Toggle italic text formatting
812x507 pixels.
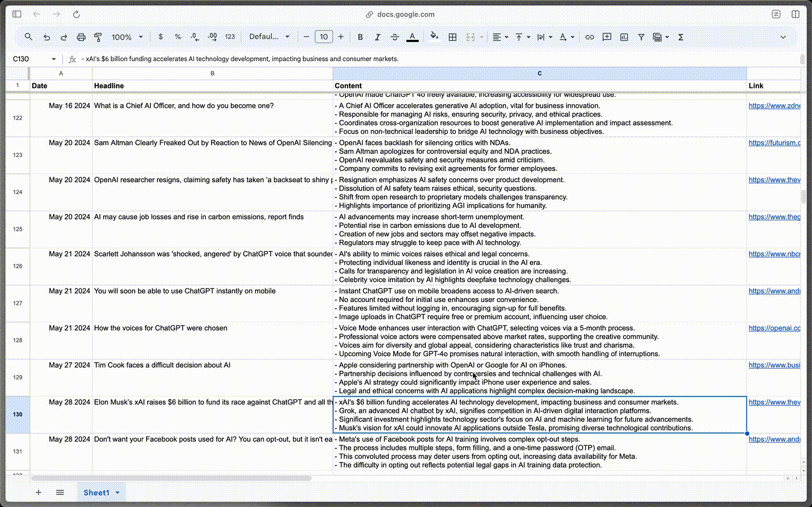coord(378,37)
